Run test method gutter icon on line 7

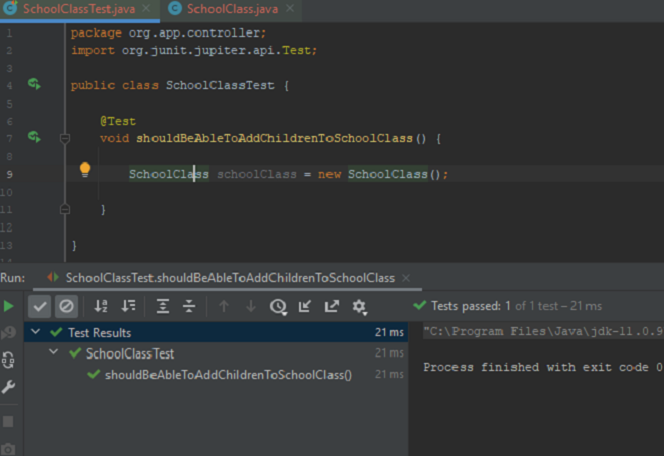tap(34, 137)
